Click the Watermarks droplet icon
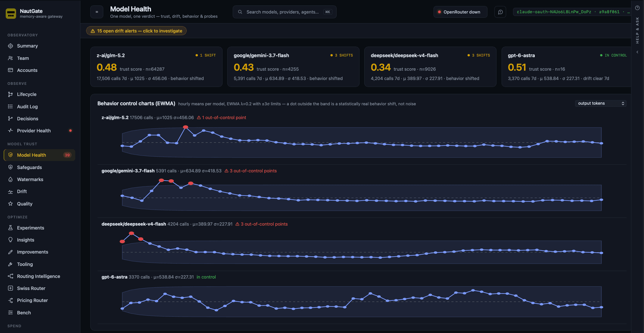 [x=11, y=179]
